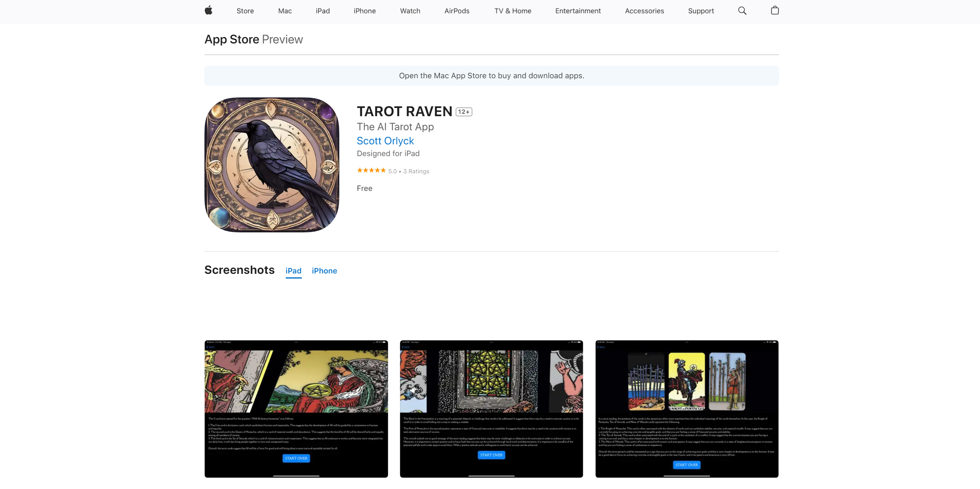This screenshot has width=980, height=489.
Task: Open the search icon
Action: (742, 11)
